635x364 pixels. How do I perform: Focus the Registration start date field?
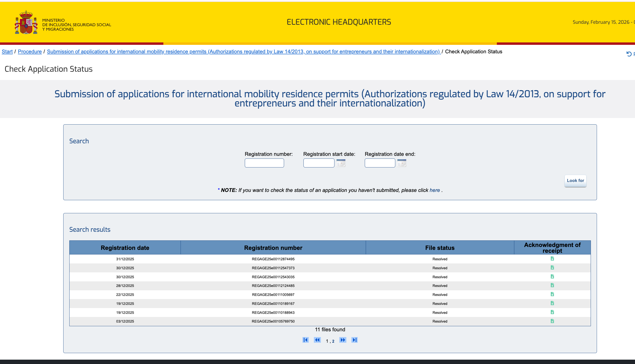click(x=319, y=163)
